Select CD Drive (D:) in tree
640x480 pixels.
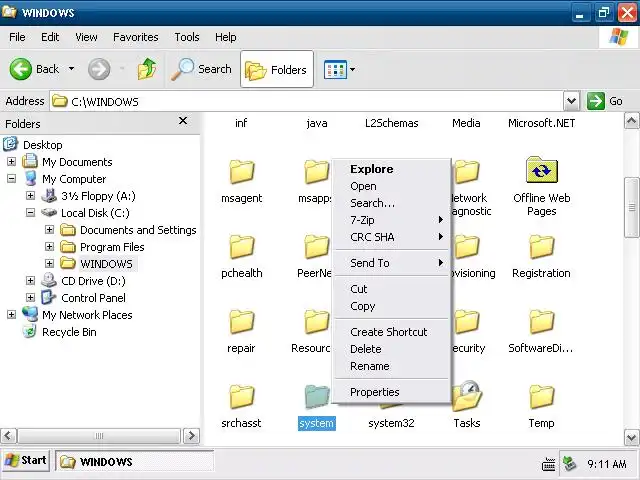(93, 281)
